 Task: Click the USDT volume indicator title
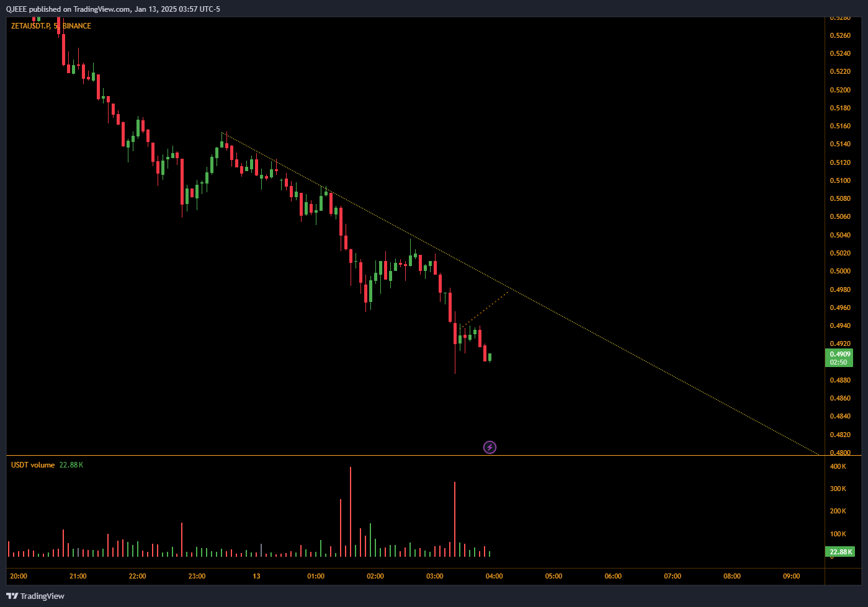(x=33, y=465)
